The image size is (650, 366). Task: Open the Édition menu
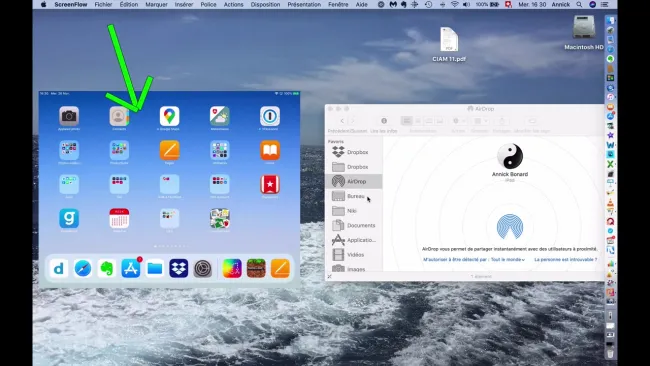pos(129,5)
